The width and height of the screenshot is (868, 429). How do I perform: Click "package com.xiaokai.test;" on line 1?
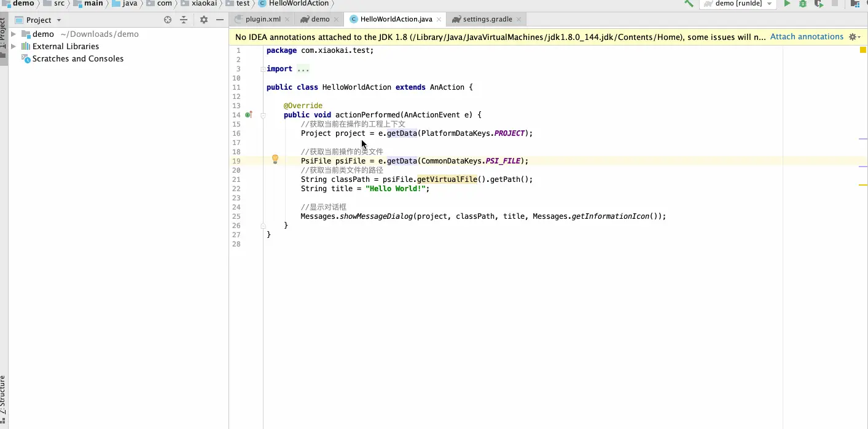click(x=320, y=50)
